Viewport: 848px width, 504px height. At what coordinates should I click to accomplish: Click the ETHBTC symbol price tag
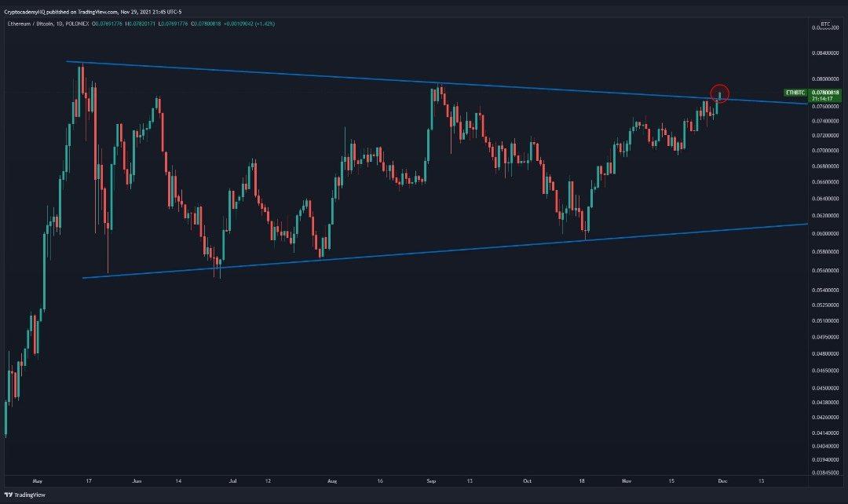click(x=795, y=93)
